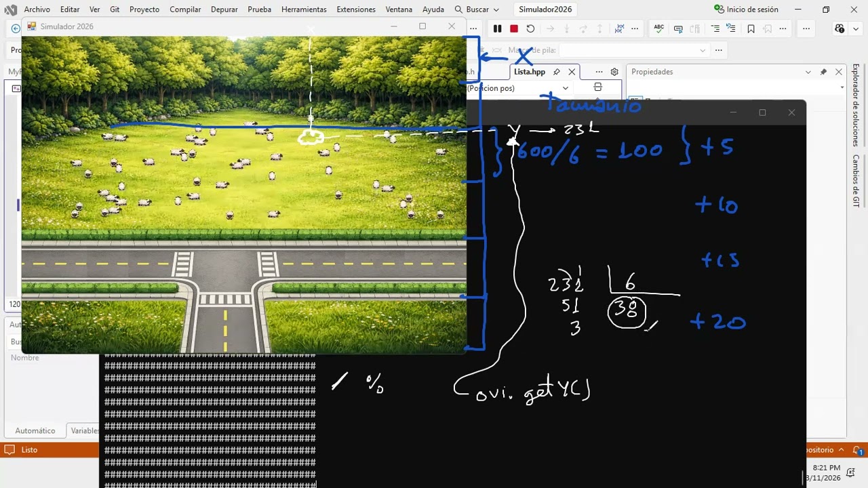The image size is (868, 488).
Task: Open editor settings gear icon
Action: point(614,72)
